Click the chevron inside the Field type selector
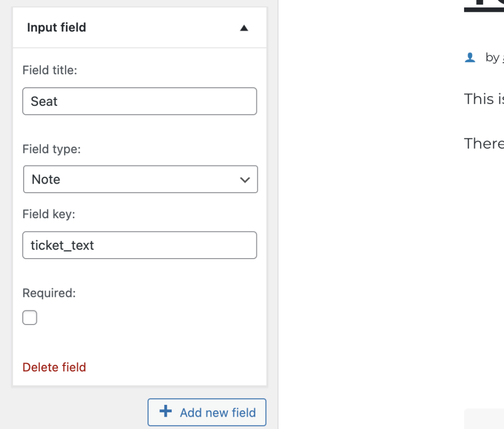Screen dimensions: 504x429 coord(245,179)
